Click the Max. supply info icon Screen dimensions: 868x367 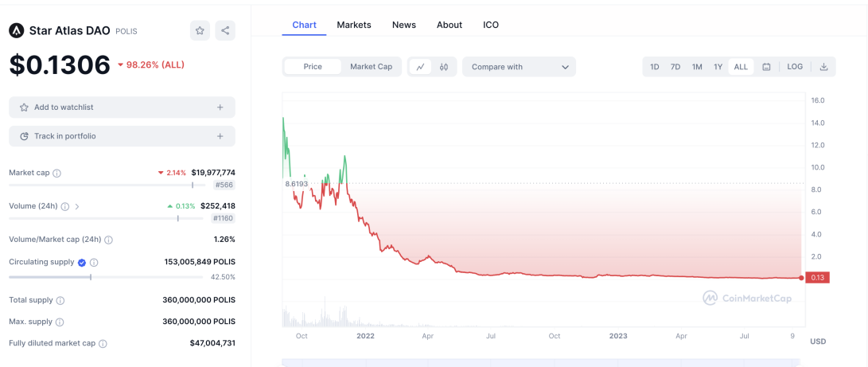coord(60,322)
